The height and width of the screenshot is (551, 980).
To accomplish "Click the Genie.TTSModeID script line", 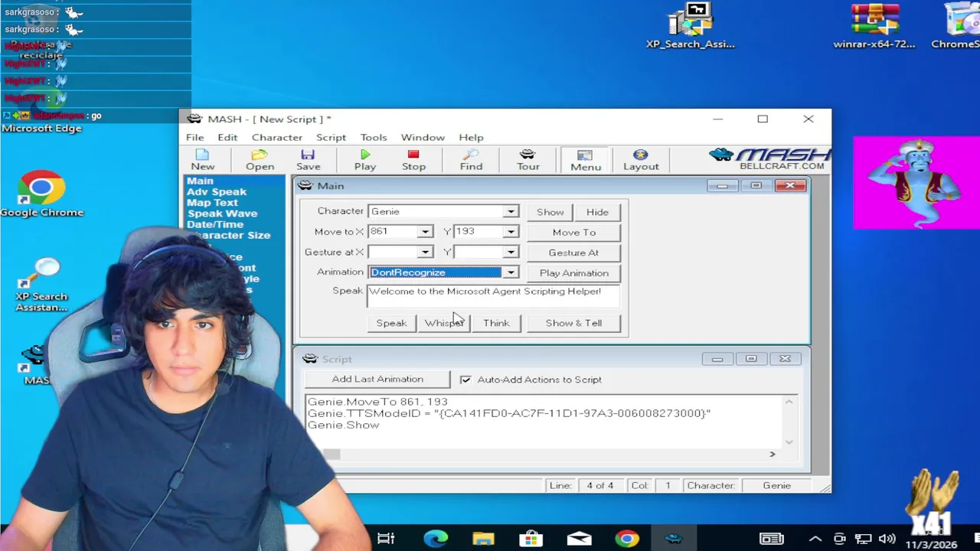I will click(x=509, y=413).
